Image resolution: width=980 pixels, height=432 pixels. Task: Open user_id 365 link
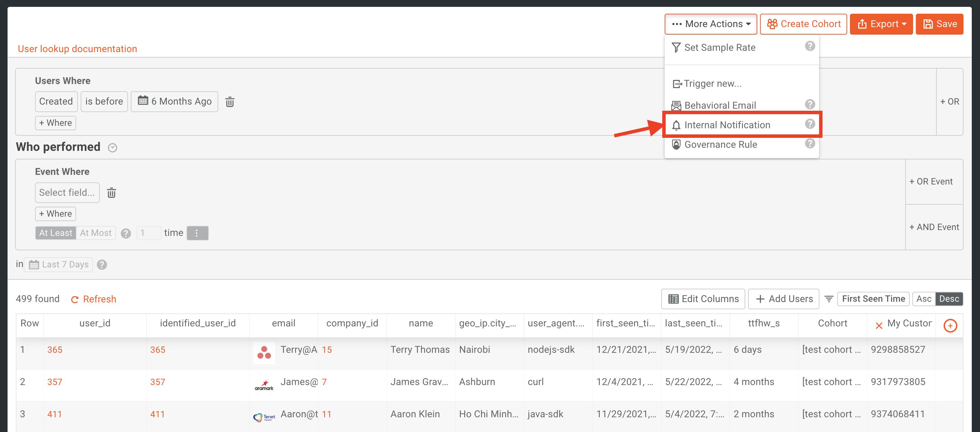pyautogui.click(x=55, y=349)
